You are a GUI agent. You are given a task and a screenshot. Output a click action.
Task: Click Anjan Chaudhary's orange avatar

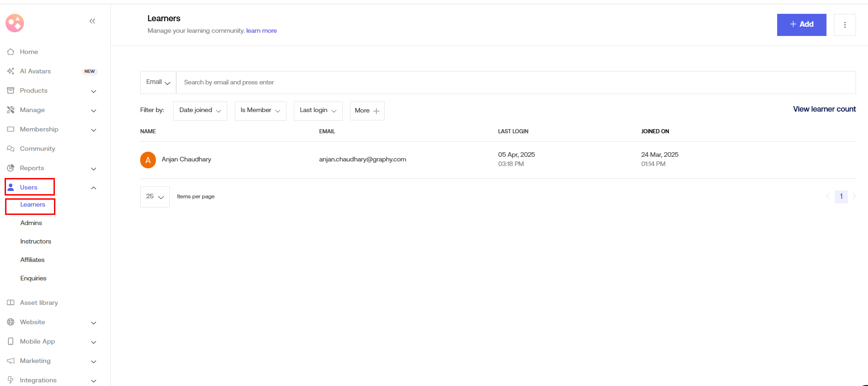point(148,160)
